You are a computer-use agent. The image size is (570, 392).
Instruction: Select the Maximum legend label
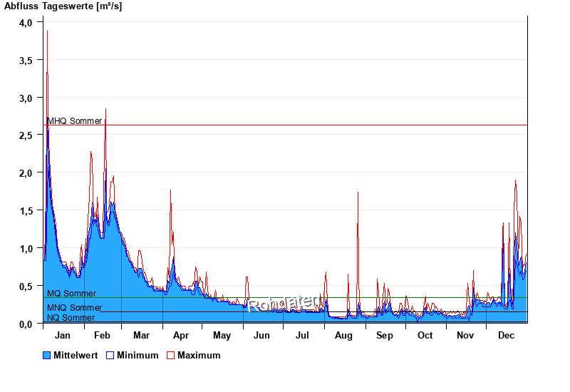click(x=199, y=355)
